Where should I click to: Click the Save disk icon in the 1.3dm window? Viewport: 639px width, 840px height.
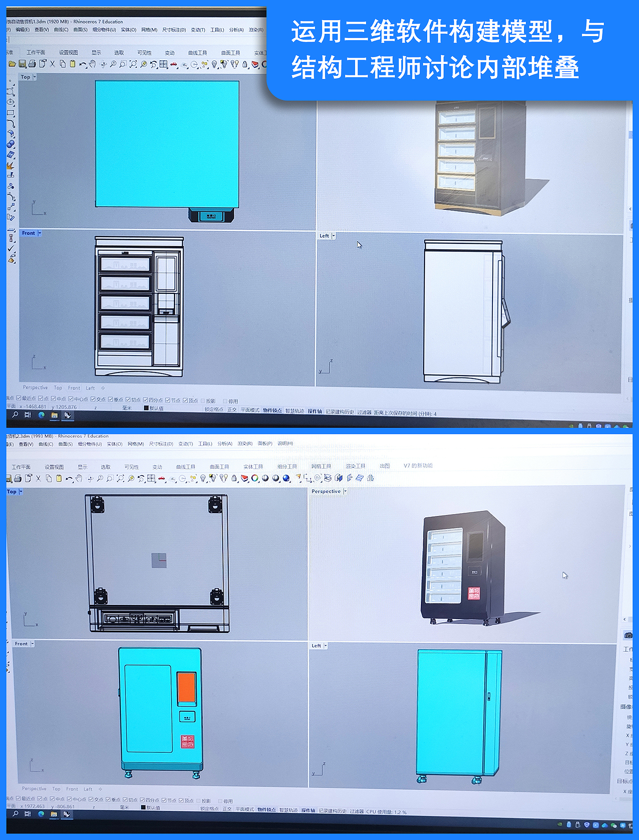[22, 64]
